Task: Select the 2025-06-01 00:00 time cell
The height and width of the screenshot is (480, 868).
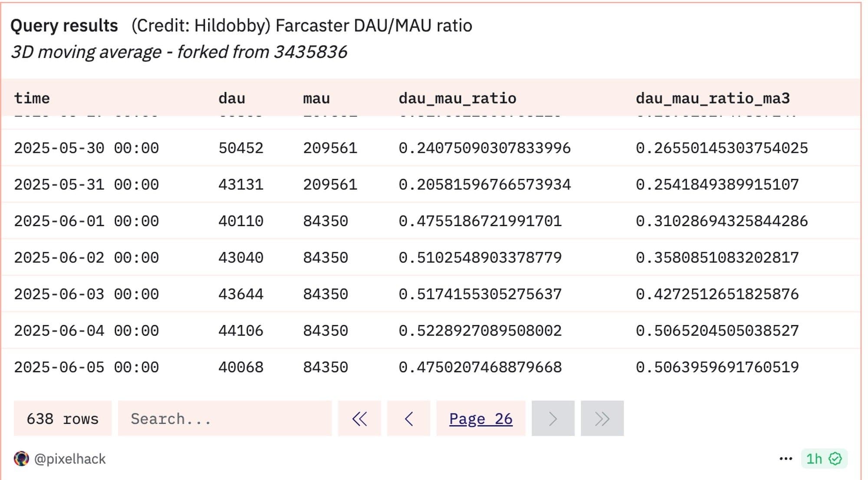Action: [86, 221]
